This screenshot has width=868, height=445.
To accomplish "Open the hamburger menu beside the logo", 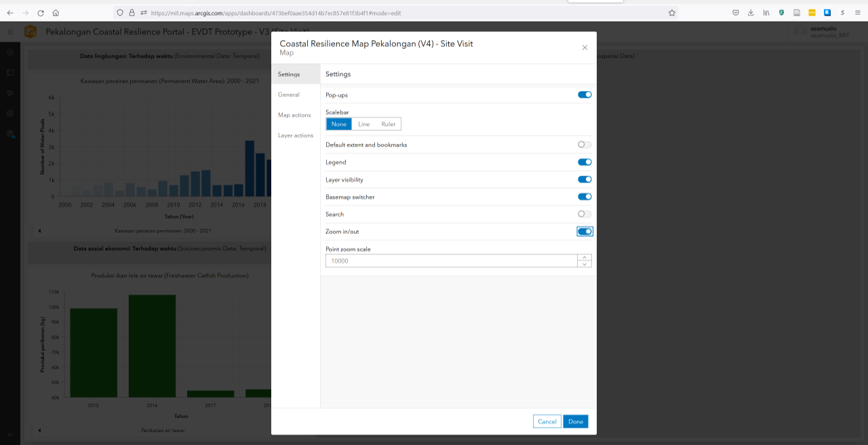I will point(9,31).
